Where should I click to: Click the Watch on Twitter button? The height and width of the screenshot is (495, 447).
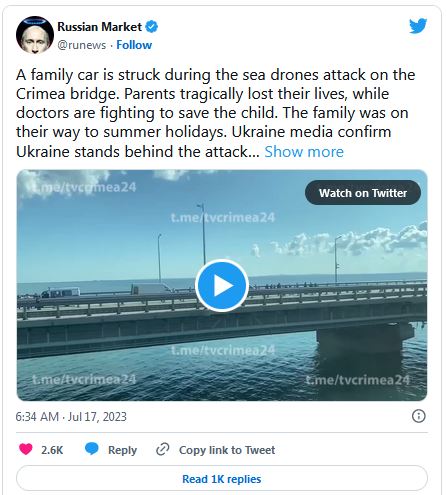click(363, 193)
